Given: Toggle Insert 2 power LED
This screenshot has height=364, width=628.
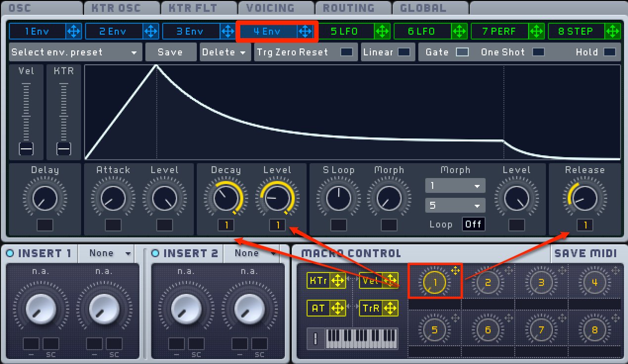Looking at the screenshot, I should coord(155,254).
